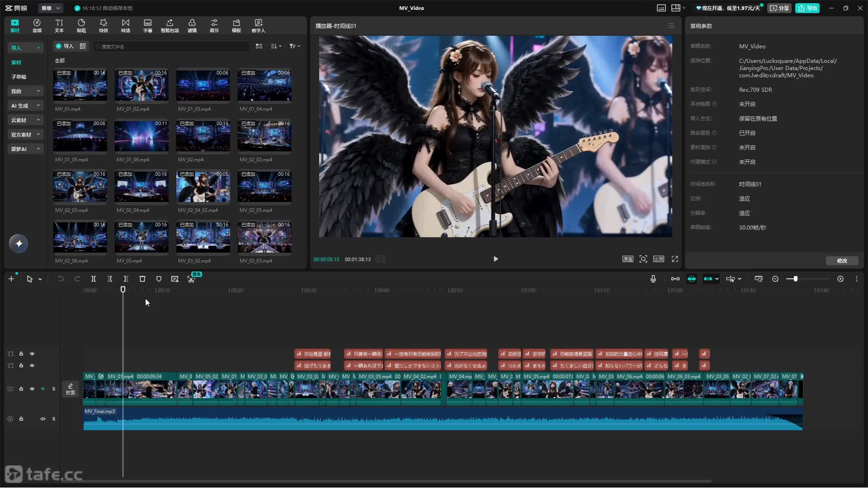Viewport: 868px width, 488px height.
Task: Open the 音频 (Audio) tab
Action: (37, 26)
